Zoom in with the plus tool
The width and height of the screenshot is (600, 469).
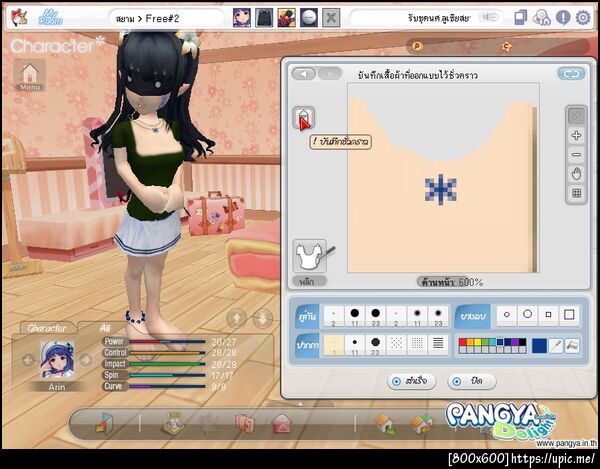point(576,135)
